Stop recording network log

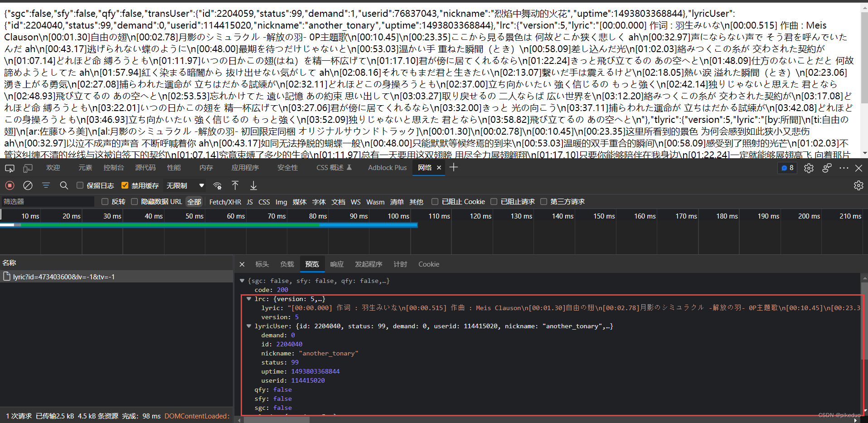[x=10, y=185]
